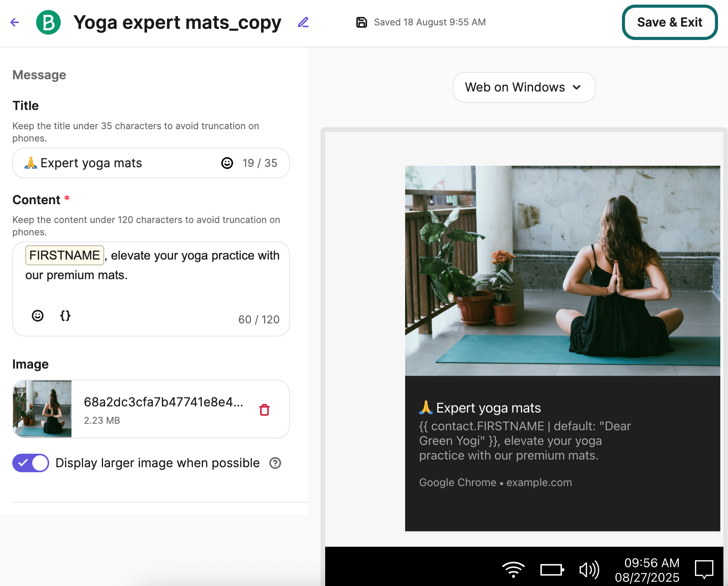Insert personalization with curly braces icon
728x586 pixels.
(x=65, y=316)
